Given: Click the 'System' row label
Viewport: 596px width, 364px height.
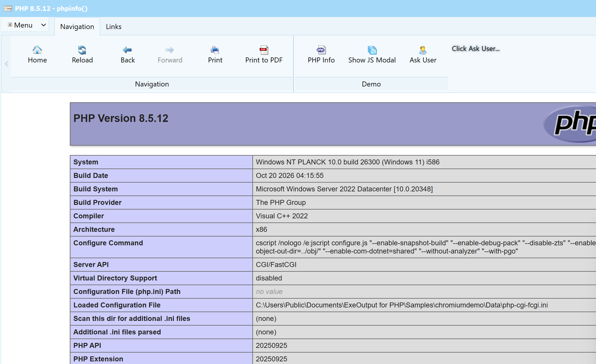Looking at the screenshot, I should (86, 162).
